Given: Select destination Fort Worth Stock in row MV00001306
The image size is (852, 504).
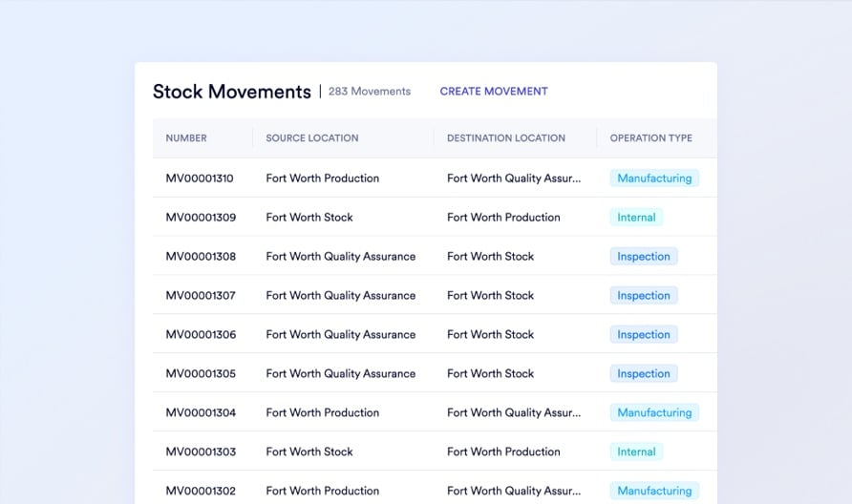Looking at the screenshot, I should tap(490, 334).
